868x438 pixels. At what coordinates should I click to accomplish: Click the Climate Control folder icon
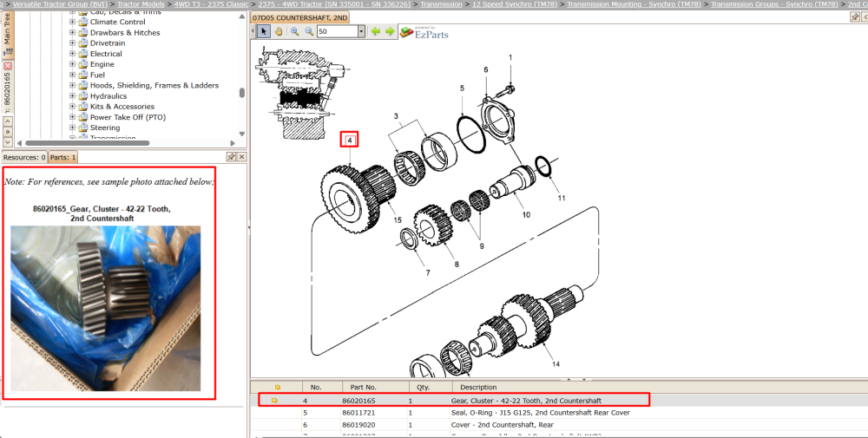point(83,23)
